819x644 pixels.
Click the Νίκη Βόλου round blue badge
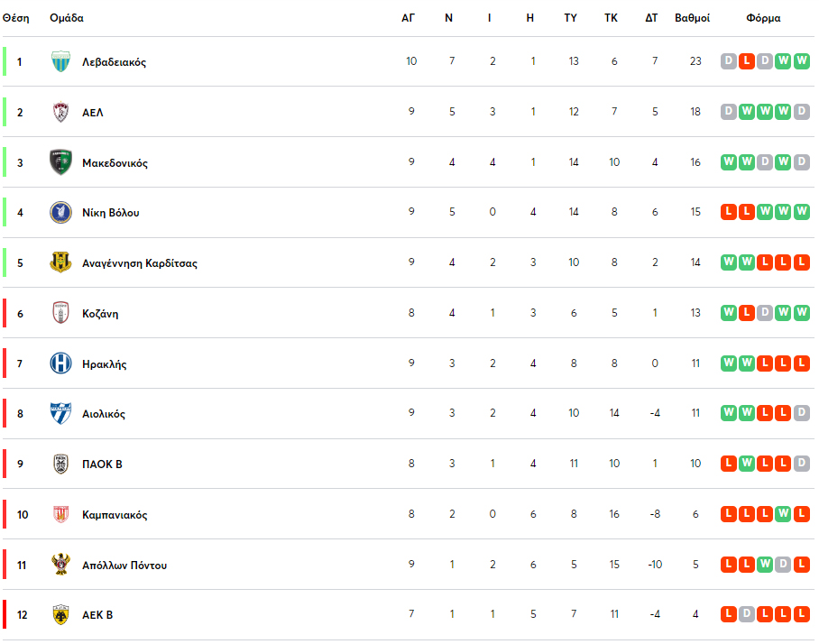coord(60,213)
